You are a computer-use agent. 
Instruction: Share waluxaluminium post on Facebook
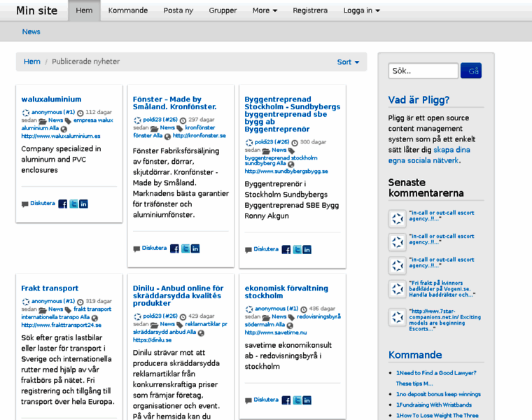pos(63,204)
